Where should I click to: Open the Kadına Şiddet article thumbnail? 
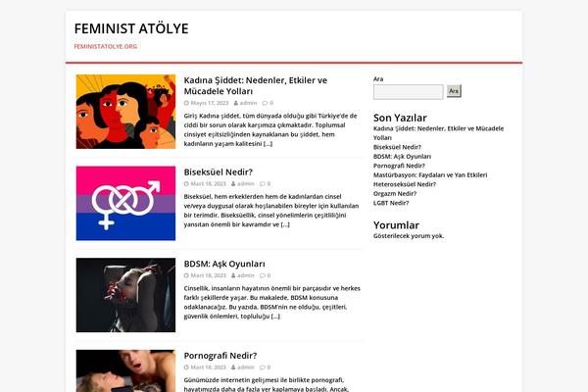(x=125, y=112)
